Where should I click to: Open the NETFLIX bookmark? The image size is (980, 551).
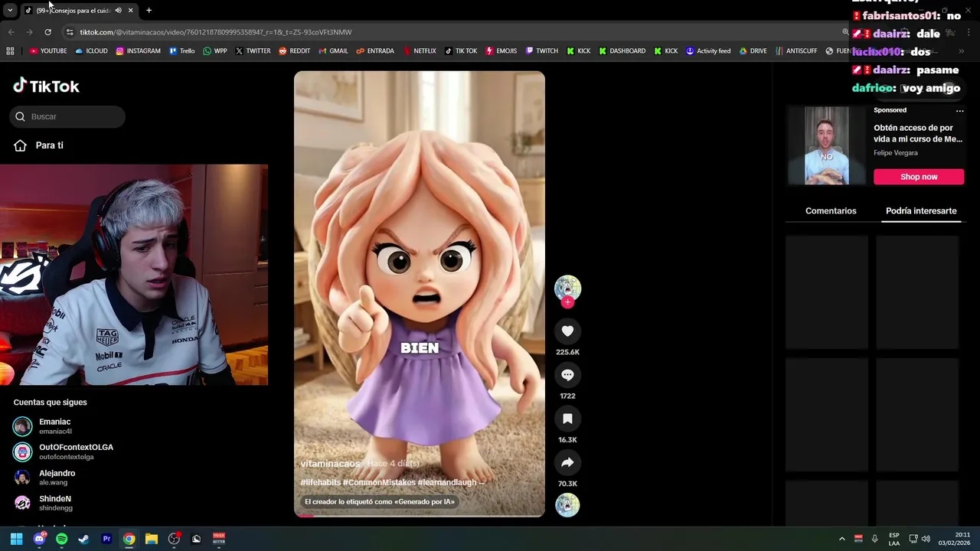419,51
